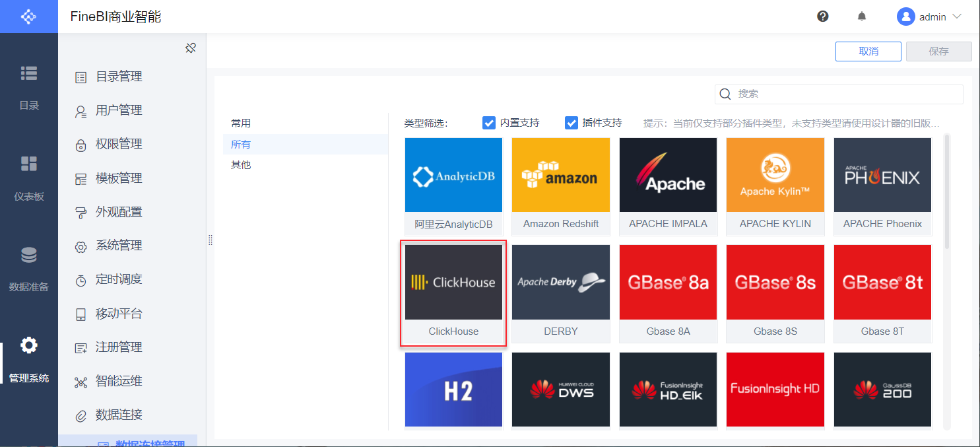
Task: Select the Gbase 8A database tile
Action: click(668, 294)
